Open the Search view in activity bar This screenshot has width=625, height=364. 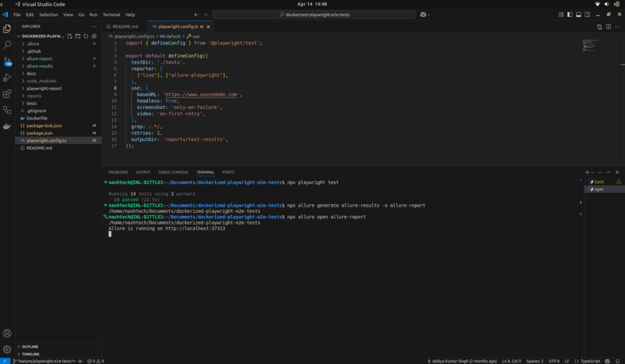click(7, 45)
